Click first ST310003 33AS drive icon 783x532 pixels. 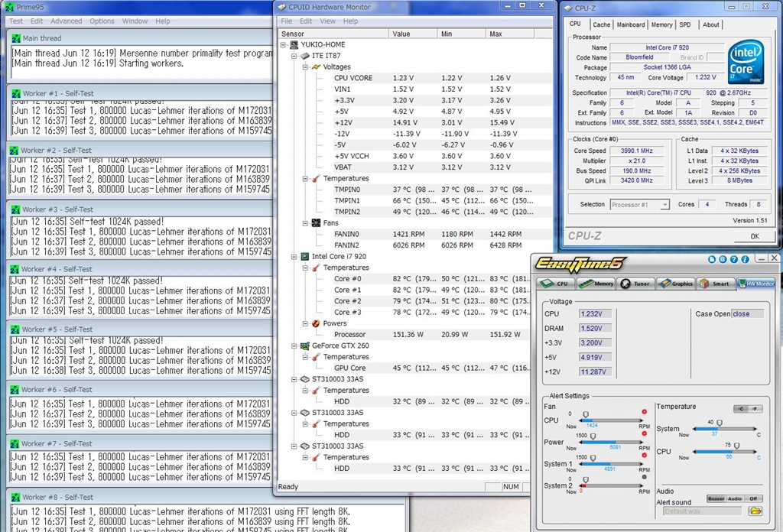[x=305, y=379]
